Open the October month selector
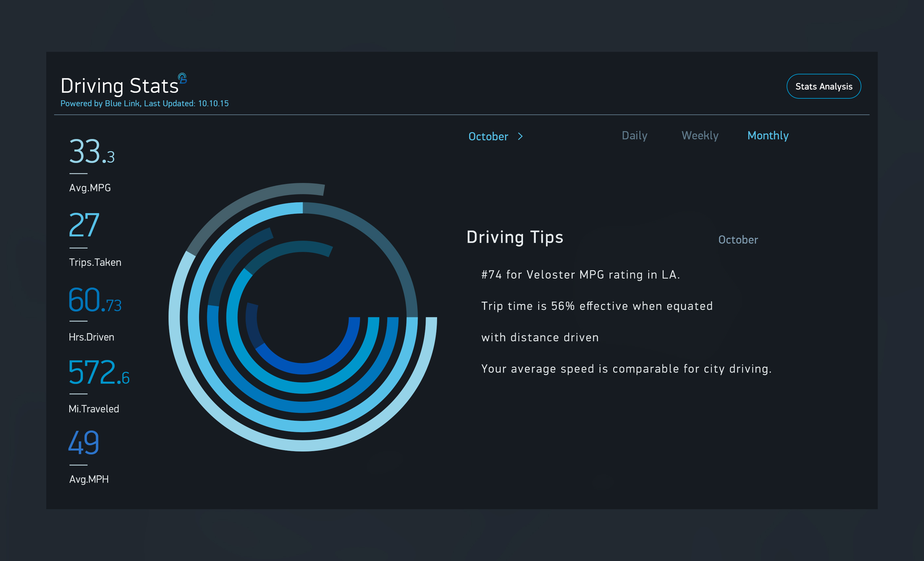This screenshot has height=561, width=924. pos(488,136)
